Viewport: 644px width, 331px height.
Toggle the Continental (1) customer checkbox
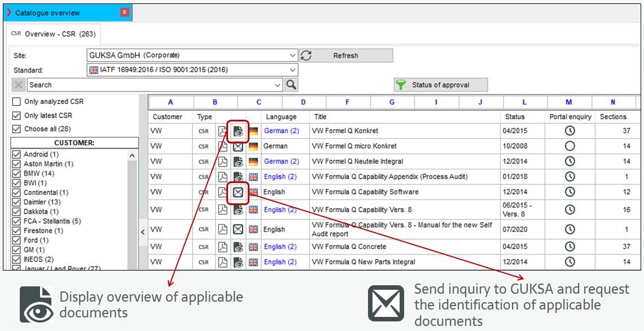coord(17,193)
